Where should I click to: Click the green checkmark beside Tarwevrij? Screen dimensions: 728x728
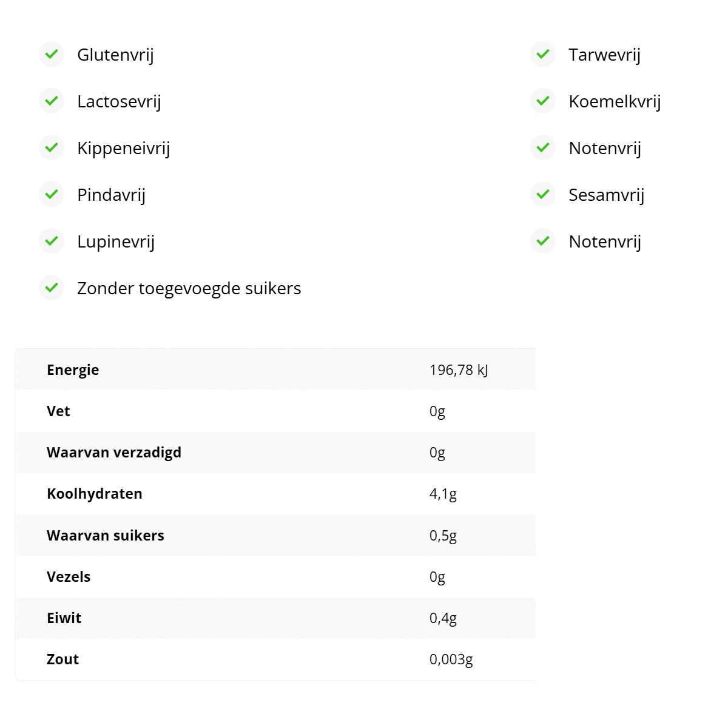[543, 54]
